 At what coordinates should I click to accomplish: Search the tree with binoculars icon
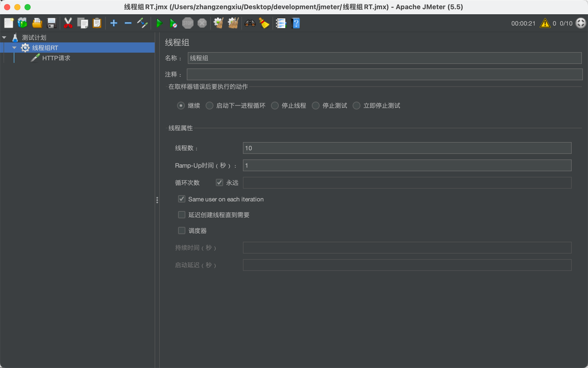[x=250, y=23]
